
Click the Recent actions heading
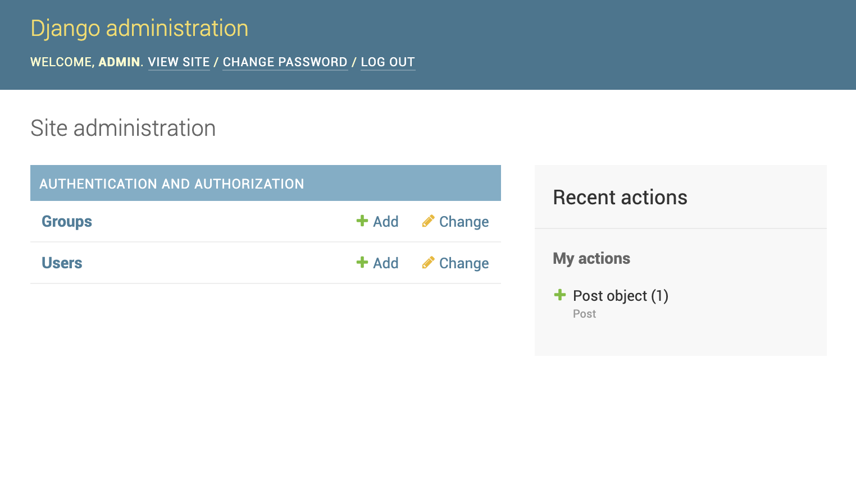tap(620, 198)
